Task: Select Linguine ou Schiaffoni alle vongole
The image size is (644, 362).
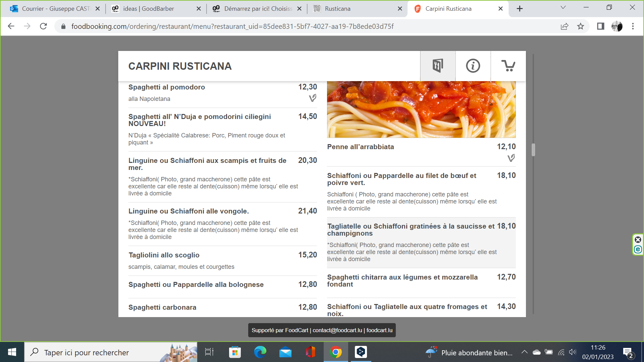Action: pos(223,224)
